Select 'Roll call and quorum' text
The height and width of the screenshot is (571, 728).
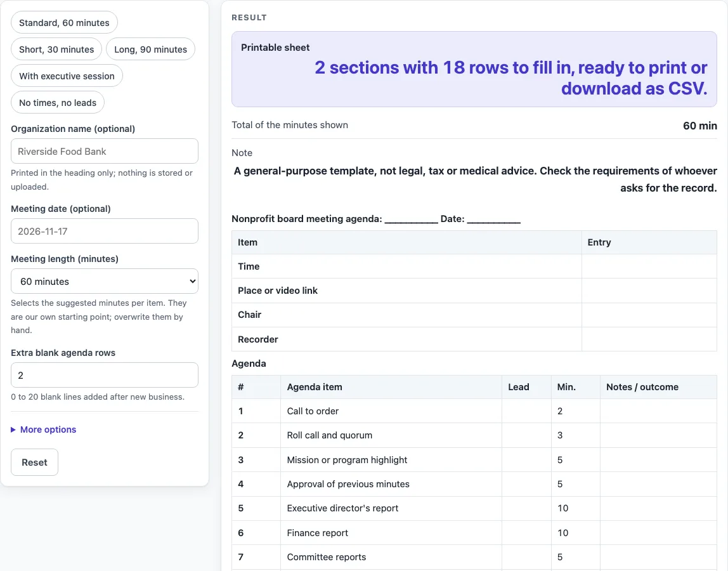(330, 435)
